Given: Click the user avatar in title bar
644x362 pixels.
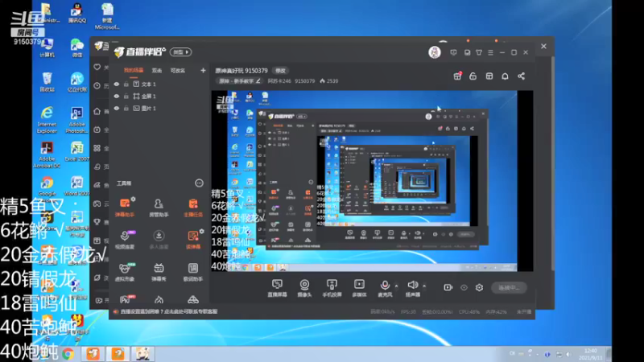Looking at the screenshot, I should (x=435, y=52).
